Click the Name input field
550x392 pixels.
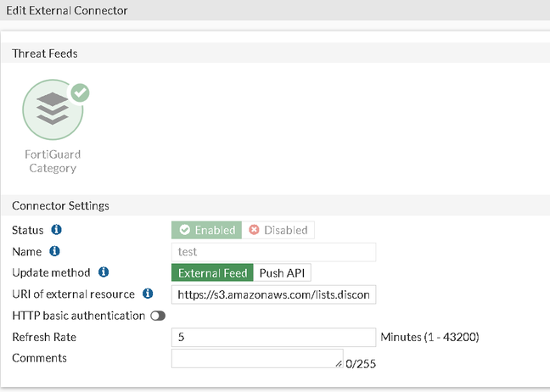point(273,251)
